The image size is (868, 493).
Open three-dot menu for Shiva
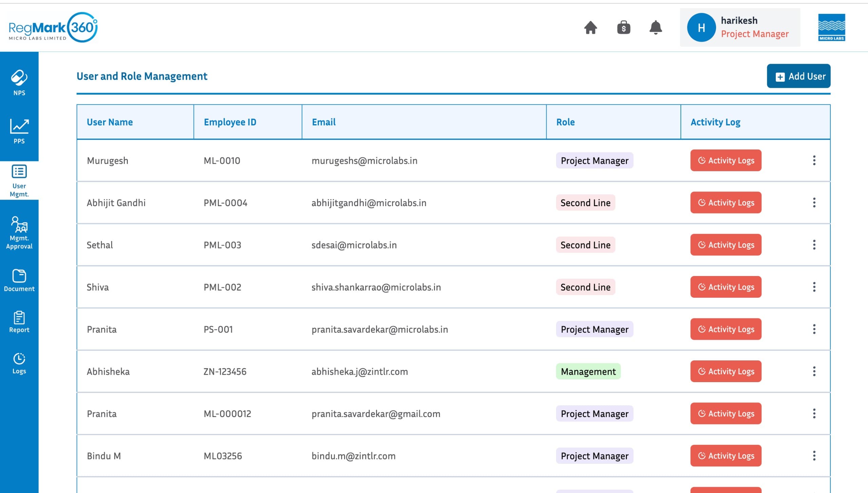(x=814, y=287)
